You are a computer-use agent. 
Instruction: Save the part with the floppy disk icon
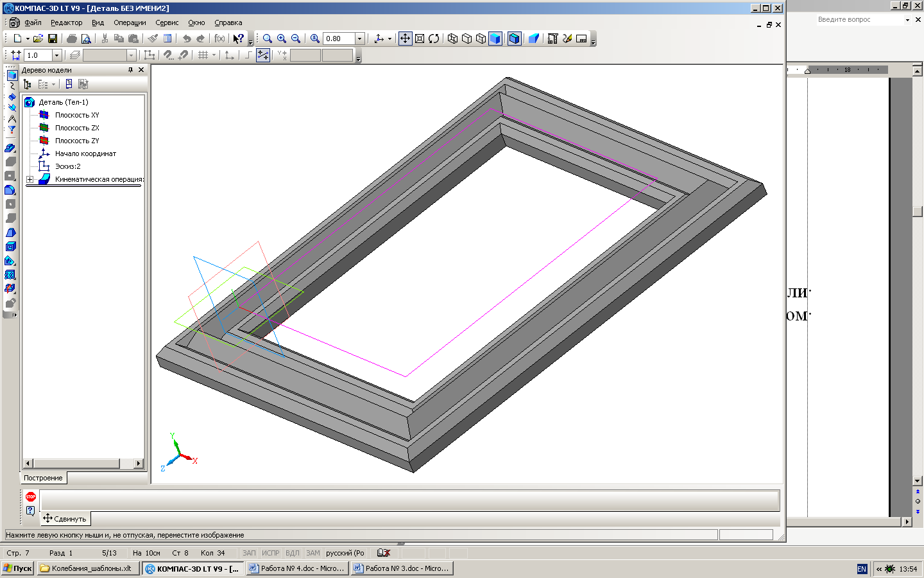tap(53, 39)
